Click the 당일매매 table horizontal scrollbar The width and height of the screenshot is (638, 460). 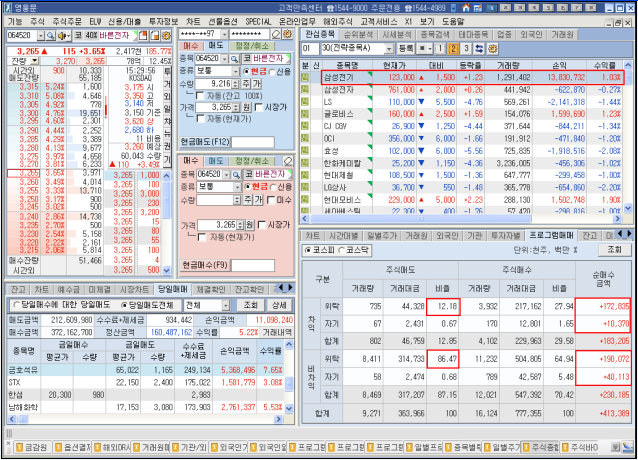point(146,419)
